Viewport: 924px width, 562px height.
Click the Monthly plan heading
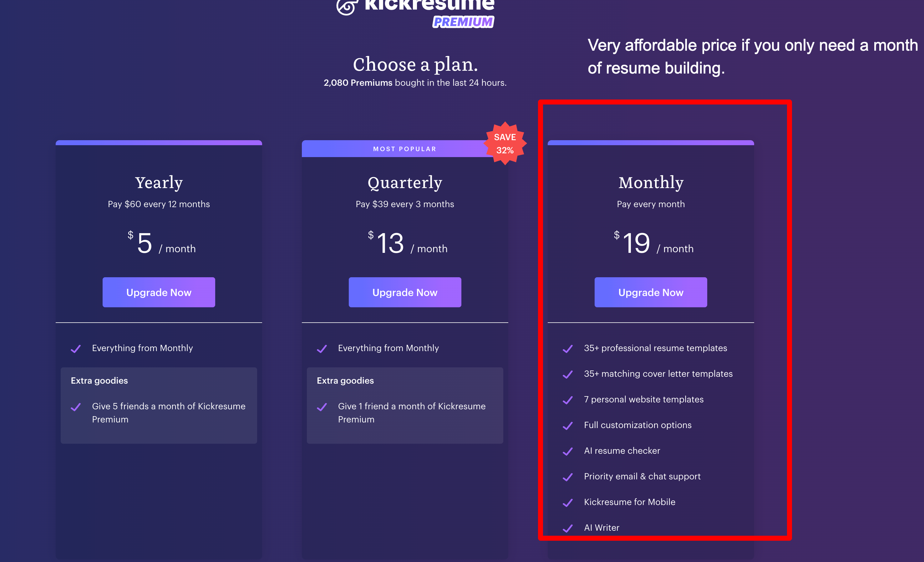pyautogui.click(x=651, y=182)
